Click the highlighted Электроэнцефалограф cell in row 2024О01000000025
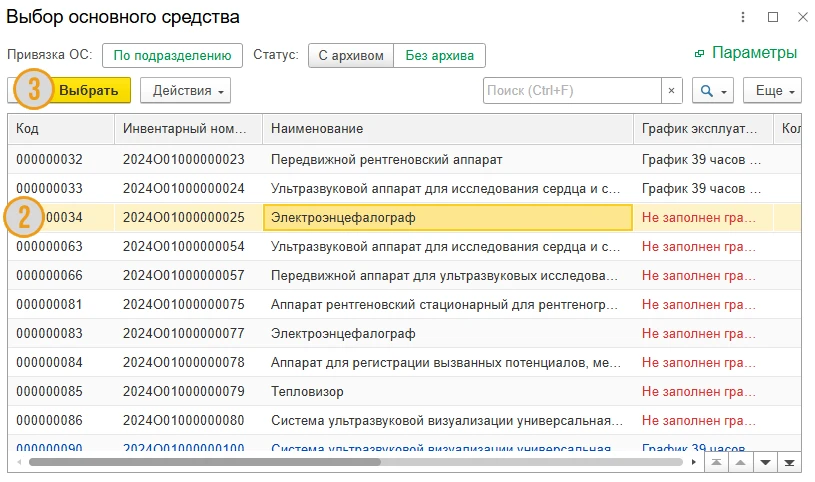This screenshot has height=482, width=815. coord(448,217)
